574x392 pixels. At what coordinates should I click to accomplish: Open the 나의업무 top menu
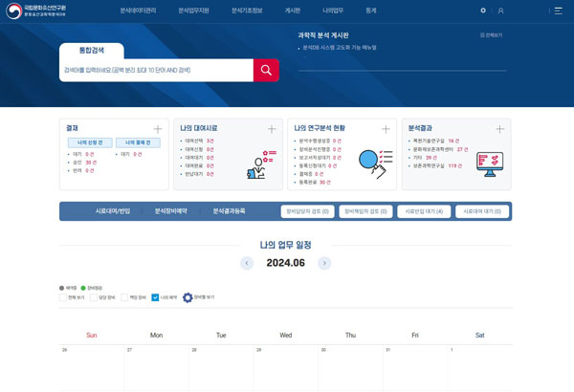tap(333, 11)
